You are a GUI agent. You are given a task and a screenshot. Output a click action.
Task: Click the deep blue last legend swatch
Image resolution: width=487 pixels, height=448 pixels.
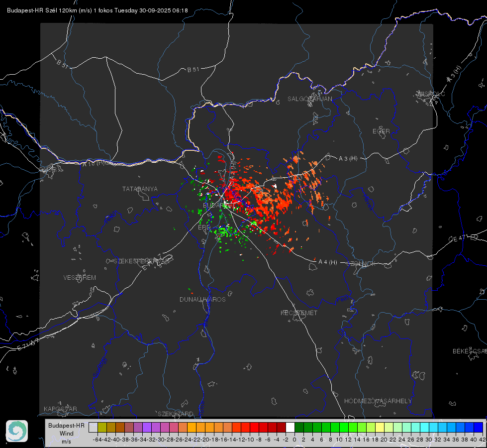(479, 427)
